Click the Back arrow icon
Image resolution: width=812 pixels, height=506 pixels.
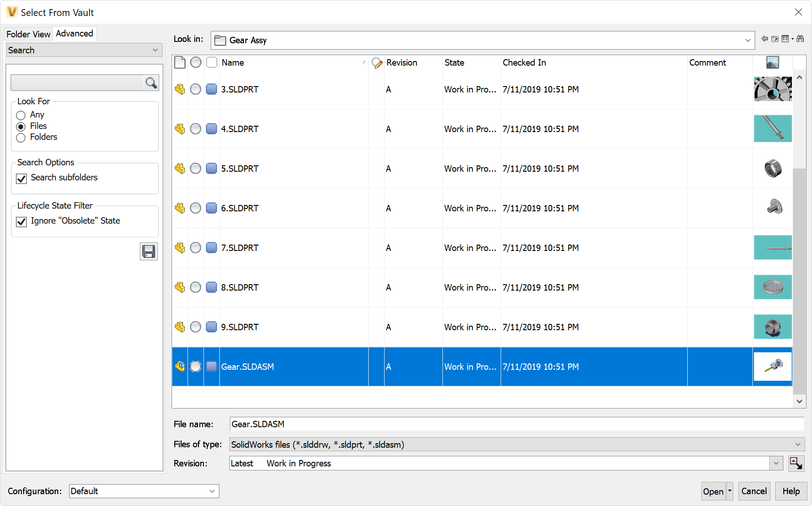(x=765, y=39)
